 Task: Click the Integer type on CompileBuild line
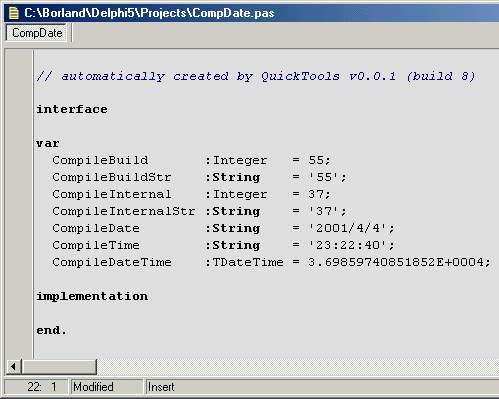coord(240,160)
